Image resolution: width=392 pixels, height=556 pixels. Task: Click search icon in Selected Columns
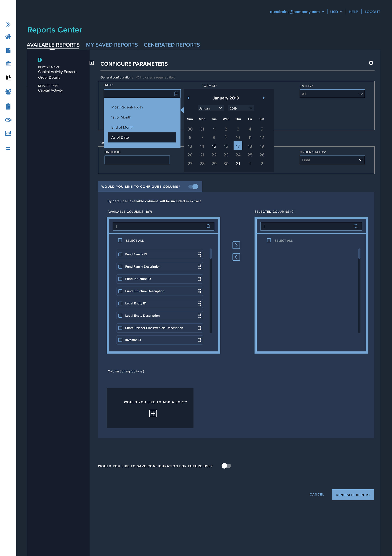pyautogui.click(x=356, y=226)
